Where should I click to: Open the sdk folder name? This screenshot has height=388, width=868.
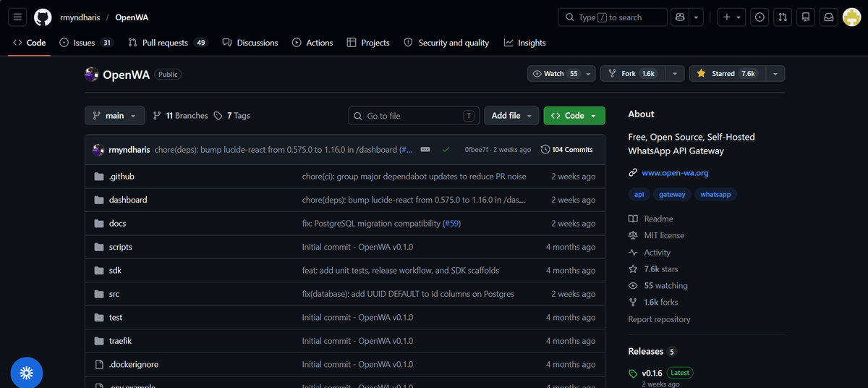(115, 271)
